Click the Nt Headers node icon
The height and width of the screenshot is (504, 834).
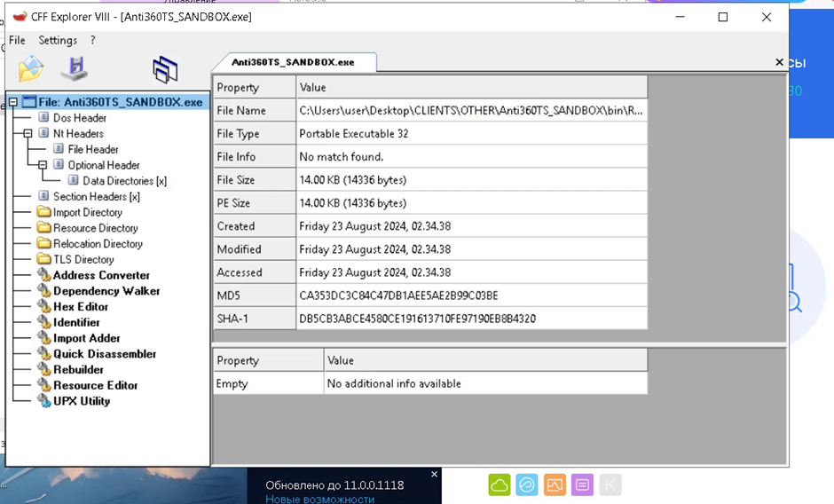[44, 133]
